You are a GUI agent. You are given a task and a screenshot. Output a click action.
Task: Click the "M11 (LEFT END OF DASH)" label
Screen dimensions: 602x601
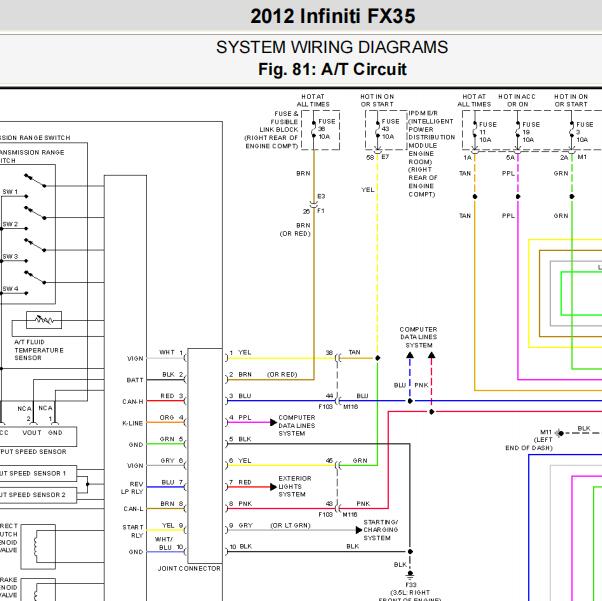[x=529, y=440]
